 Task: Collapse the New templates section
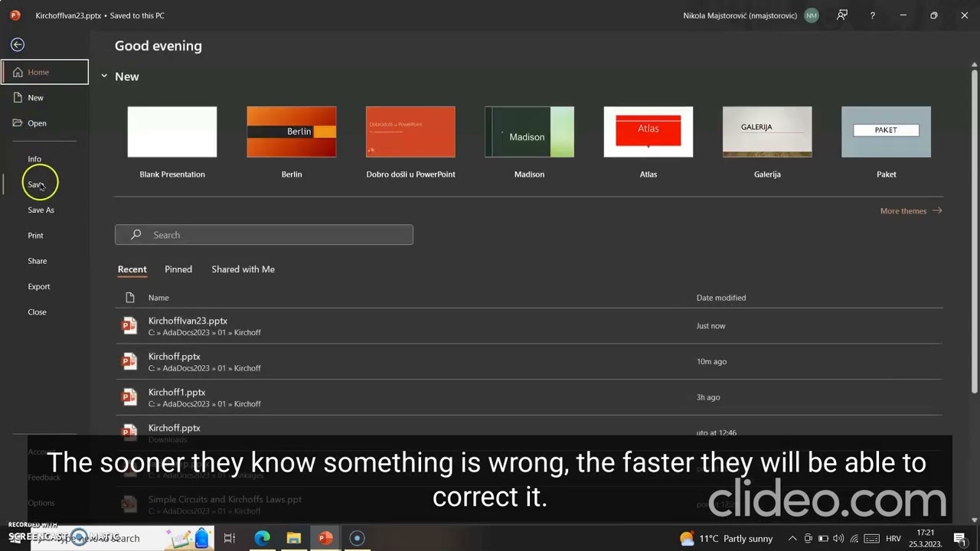click(x=104, y=77)
